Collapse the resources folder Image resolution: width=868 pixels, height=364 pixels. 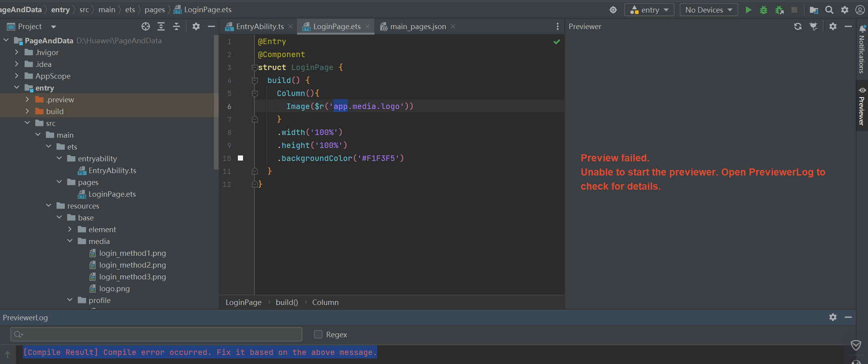point(48,205)
